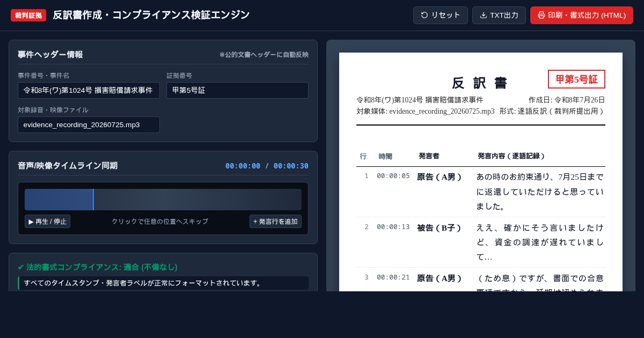Click timestamp 00:00:21 in row 3
The height and width of the screenshot is (338, 644).
point(393,277)
